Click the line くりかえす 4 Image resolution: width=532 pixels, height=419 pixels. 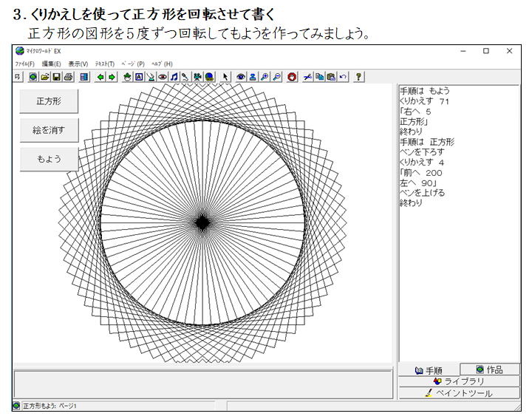422,162
